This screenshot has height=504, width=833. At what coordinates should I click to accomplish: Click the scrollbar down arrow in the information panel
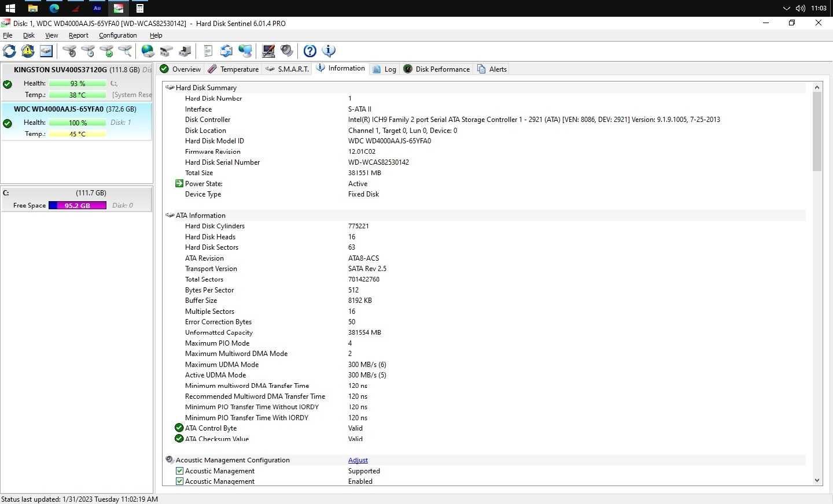click(817, 480)
